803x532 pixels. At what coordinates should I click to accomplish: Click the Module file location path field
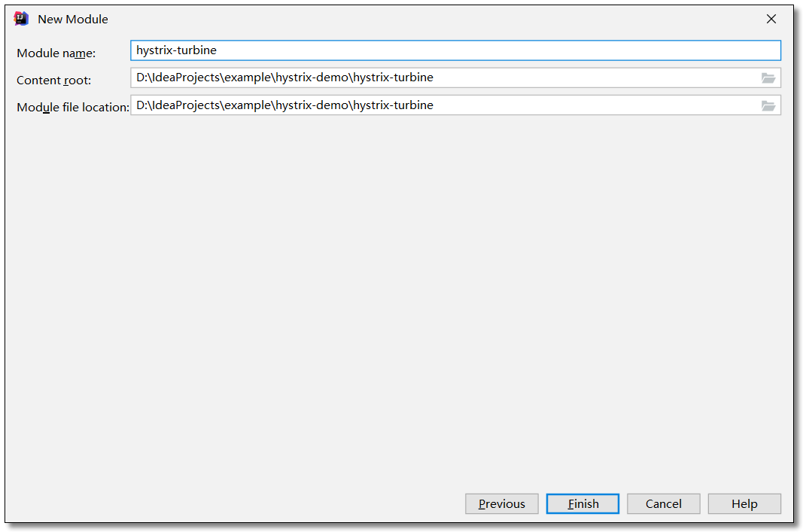click(x=455, y=105)
